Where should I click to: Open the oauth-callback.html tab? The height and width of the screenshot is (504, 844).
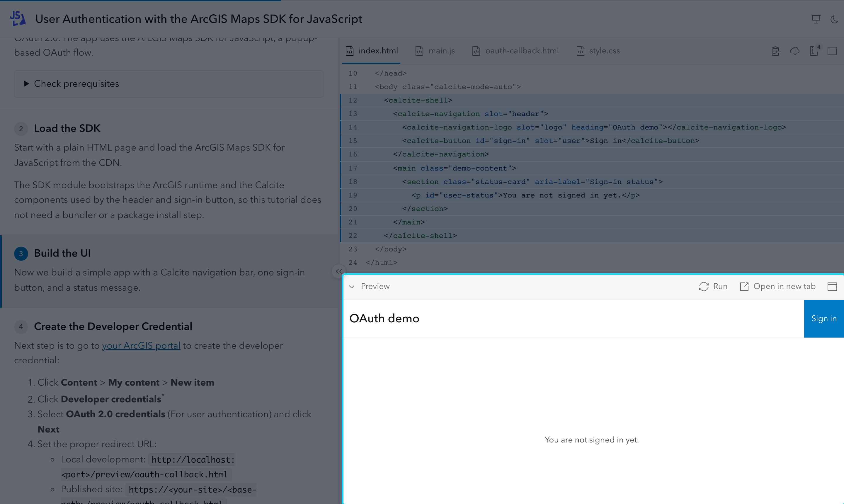tap(515, 51)
